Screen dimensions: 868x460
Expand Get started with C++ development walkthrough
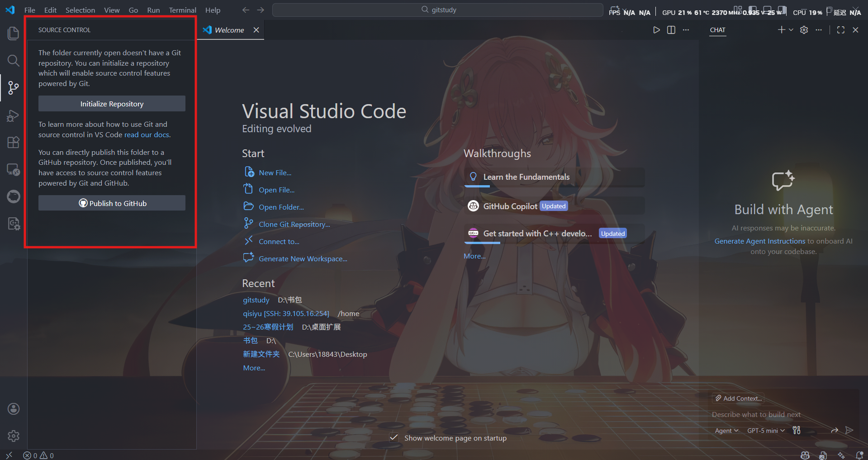(554, 234)
